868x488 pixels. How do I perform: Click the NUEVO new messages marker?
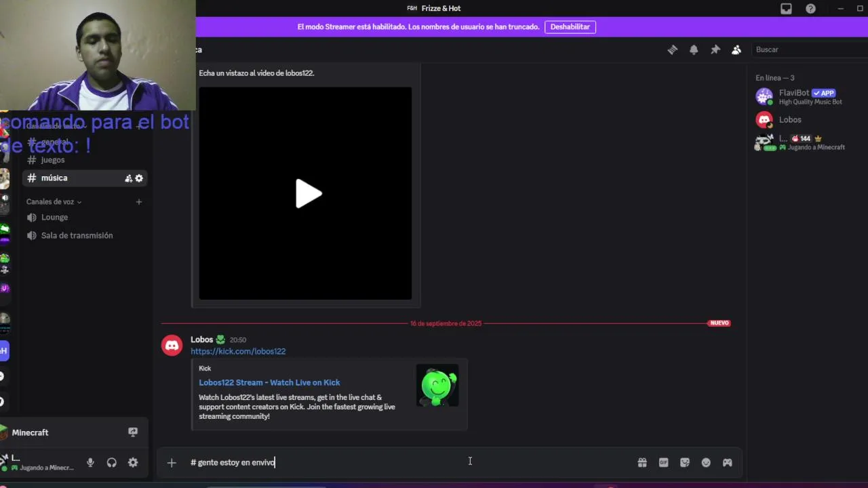pos(719,323)
